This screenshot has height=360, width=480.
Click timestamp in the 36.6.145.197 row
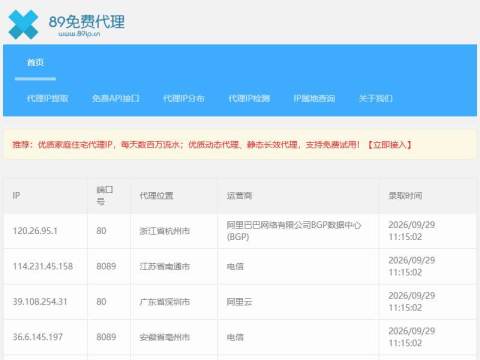coord(412,337)
